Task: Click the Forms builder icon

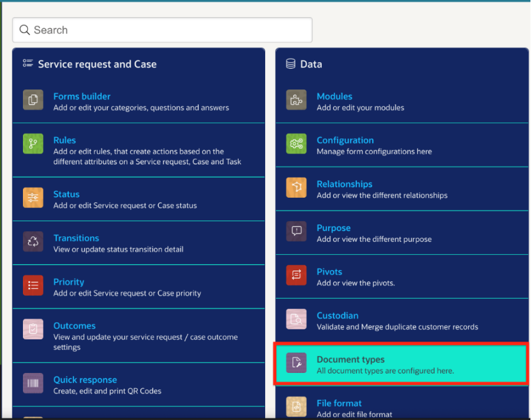Action: [x=33, y=99]
